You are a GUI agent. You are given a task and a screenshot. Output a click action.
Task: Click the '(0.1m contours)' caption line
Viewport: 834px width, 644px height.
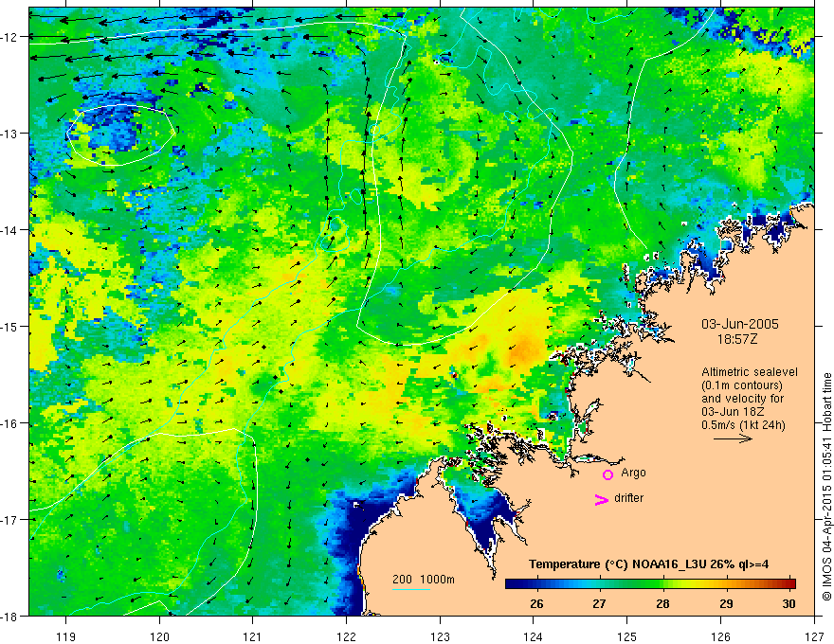tap(742, 385)
